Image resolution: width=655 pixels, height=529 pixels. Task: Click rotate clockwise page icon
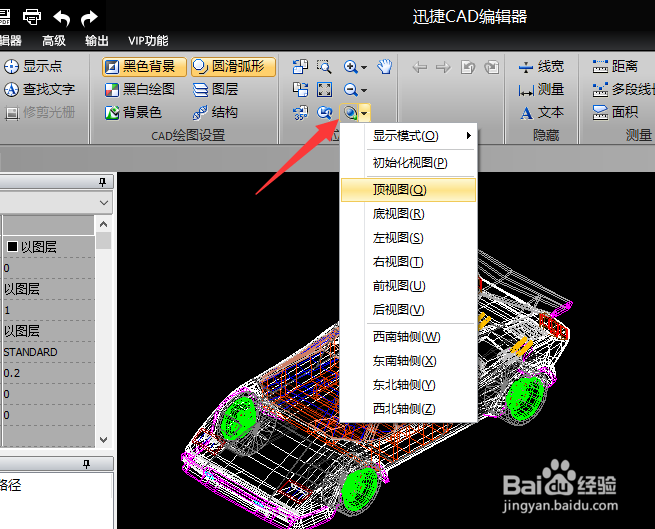(x=300, y=89)
